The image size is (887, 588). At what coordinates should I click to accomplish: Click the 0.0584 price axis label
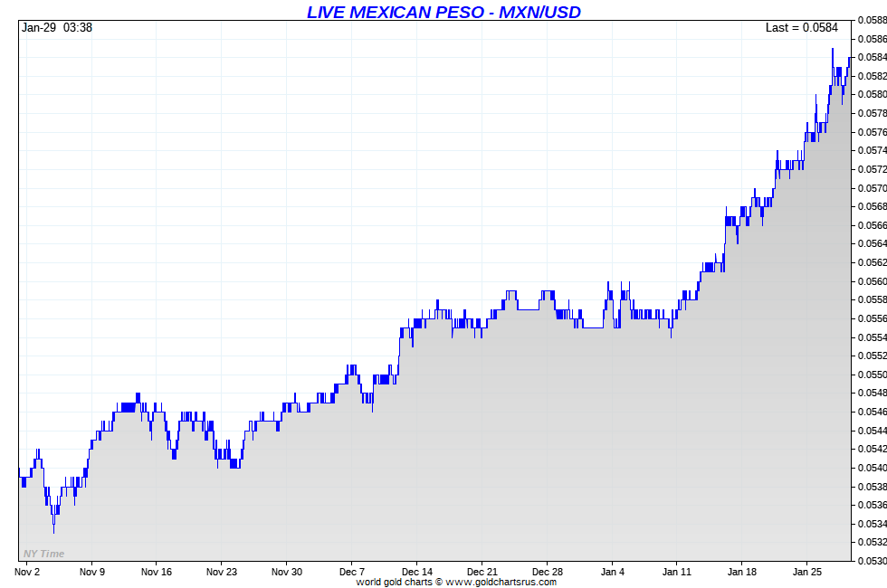873,57
